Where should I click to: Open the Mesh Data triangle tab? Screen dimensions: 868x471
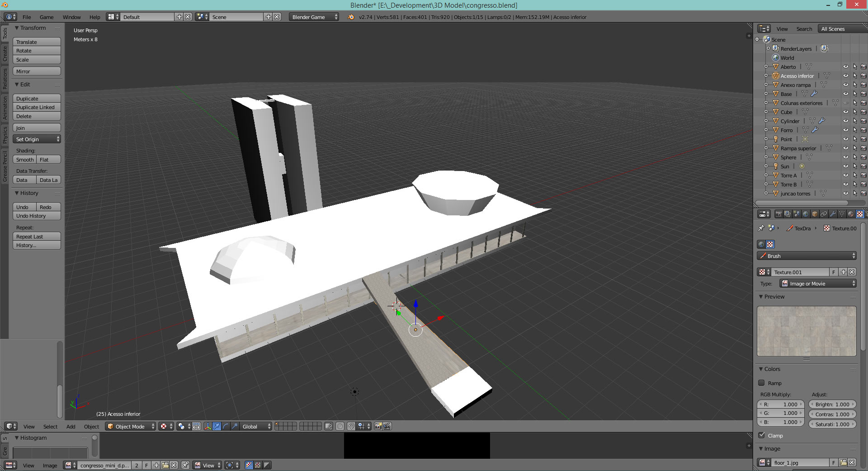842,214
